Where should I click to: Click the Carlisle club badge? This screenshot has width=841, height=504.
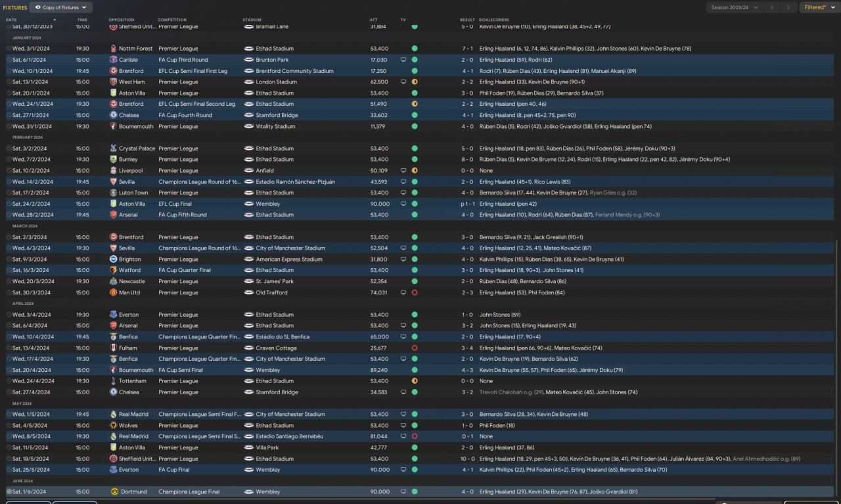click(113, 60)
